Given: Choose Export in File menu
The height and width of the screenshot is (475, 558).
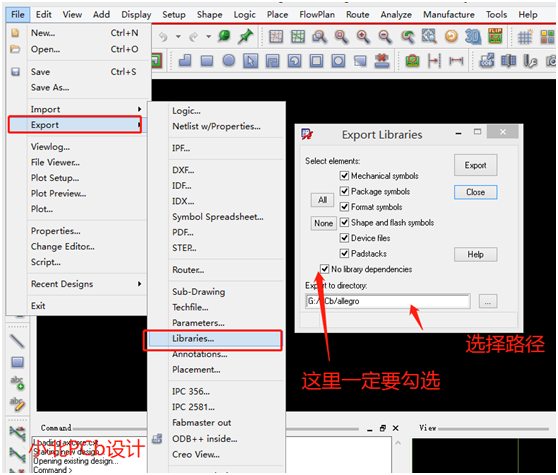Looking at the screenshot, I should (75, 125).
